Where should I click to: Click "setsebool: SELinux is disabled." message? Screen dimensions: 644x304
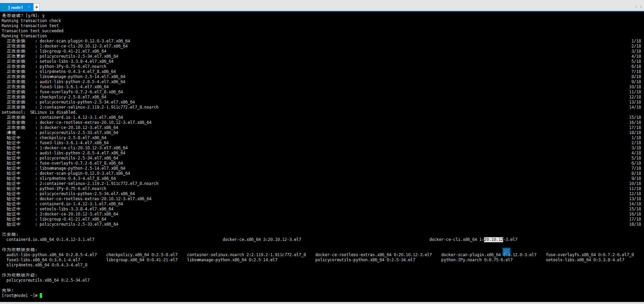pos(40,112)
